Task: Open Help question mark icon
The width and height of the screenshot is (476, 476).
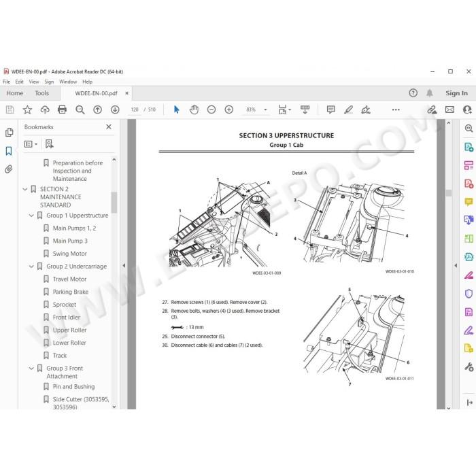Action: click(x=413, y=93)
